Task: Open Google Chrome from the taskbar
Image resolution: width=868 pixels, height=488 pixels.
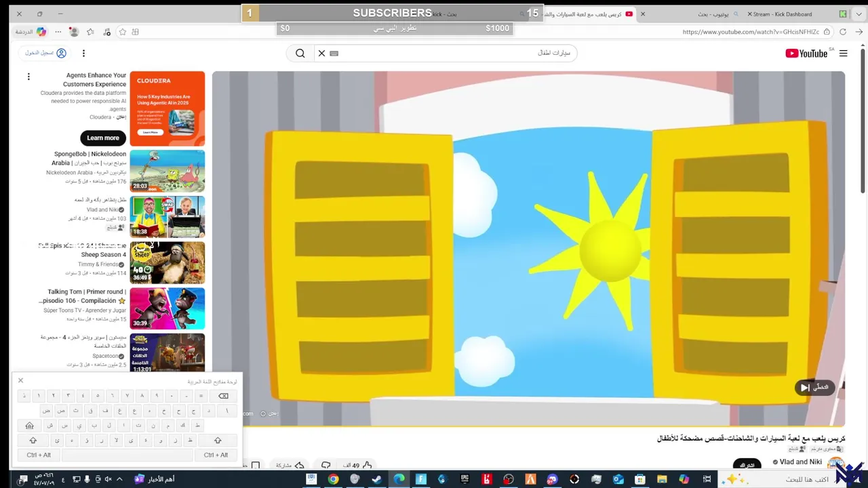Action: point(333,479)
